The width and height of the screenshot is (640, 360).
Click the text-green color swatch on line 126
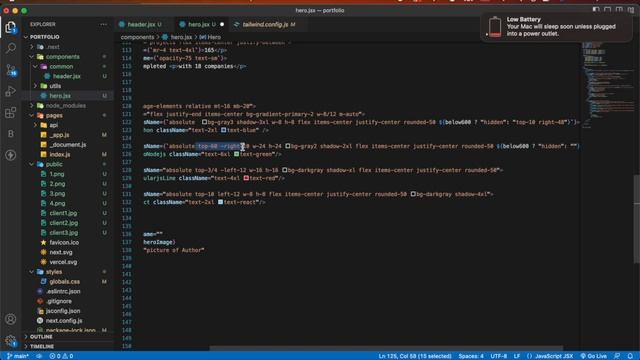pyautogui.click(x=237, y=154)
